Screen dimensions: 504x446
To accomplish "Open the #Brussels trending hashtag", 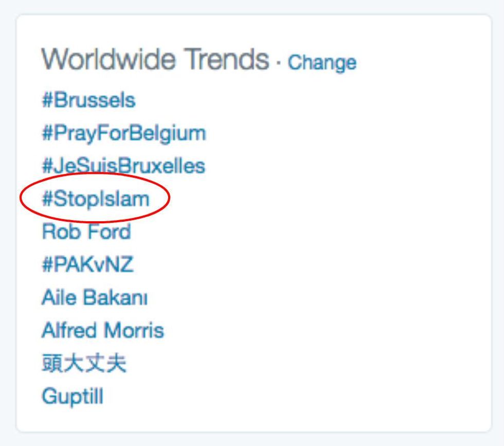I will point(88,100).
